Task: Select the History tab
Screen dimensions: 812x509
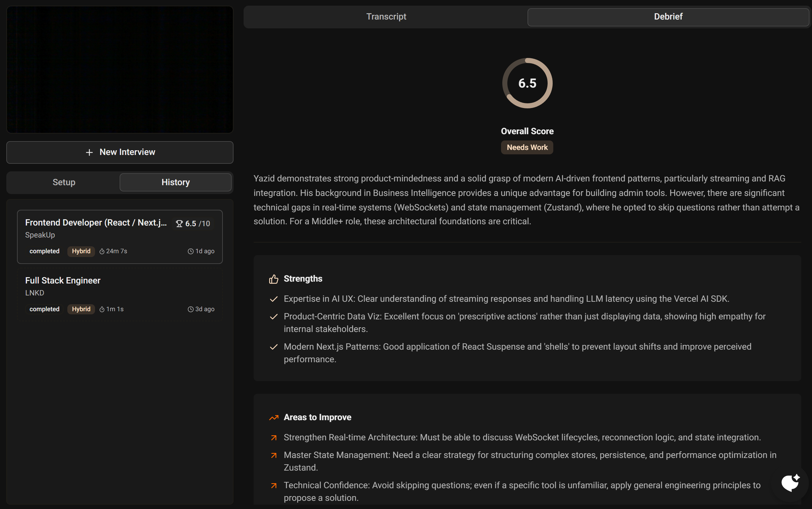Action: tap(175, 182)
